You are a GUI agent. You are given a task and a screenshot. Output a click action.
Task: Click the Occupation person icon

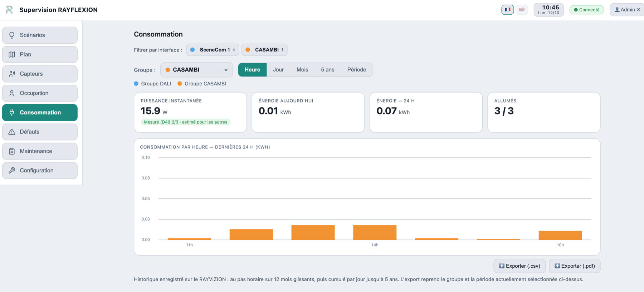[x=12, y=93]
